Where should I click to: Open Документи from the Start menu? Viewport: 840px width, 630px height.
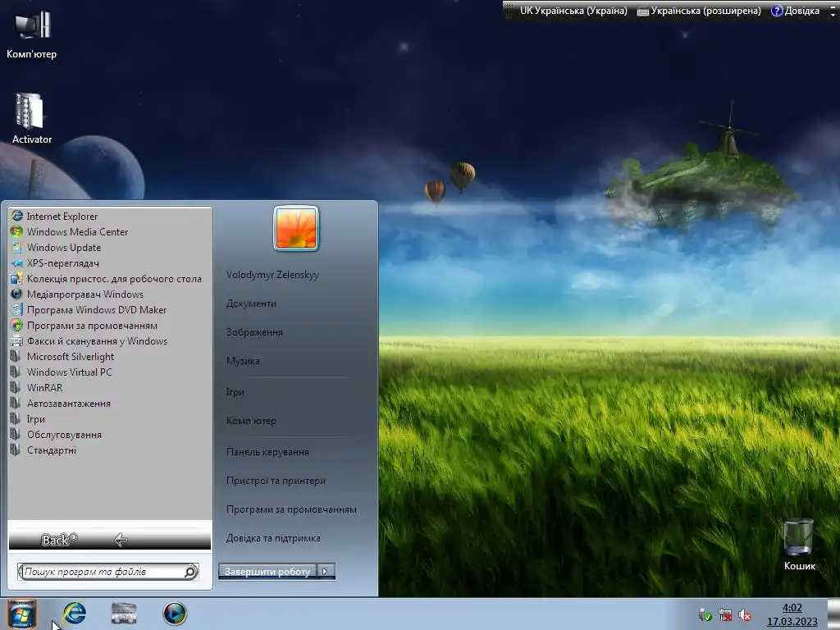(251, 304)
